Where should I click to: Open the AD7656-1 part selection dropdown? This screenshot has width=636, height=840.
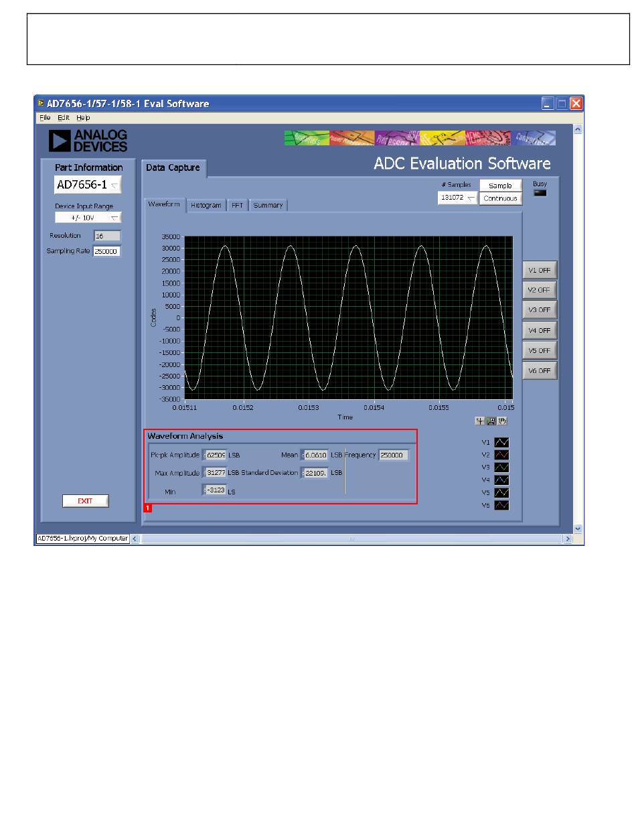pos(88,185)
